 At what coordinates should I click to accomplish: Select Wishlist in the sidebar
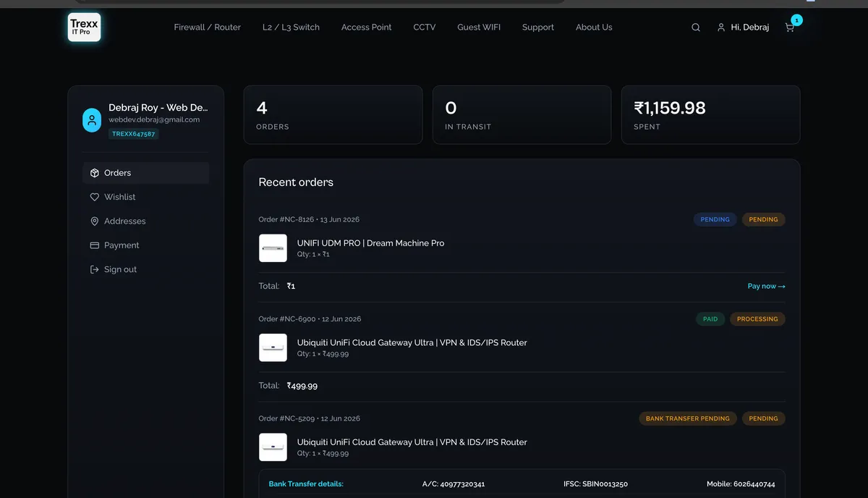click(146, 197)
